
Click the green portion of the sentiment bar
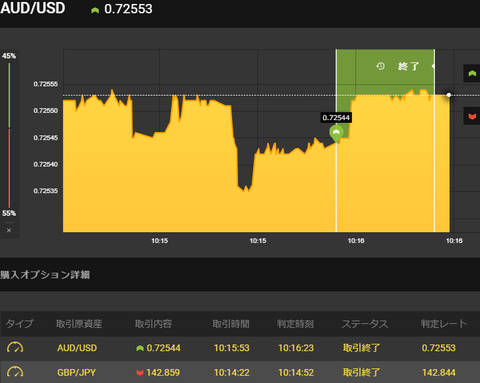[x=9, y=95]
